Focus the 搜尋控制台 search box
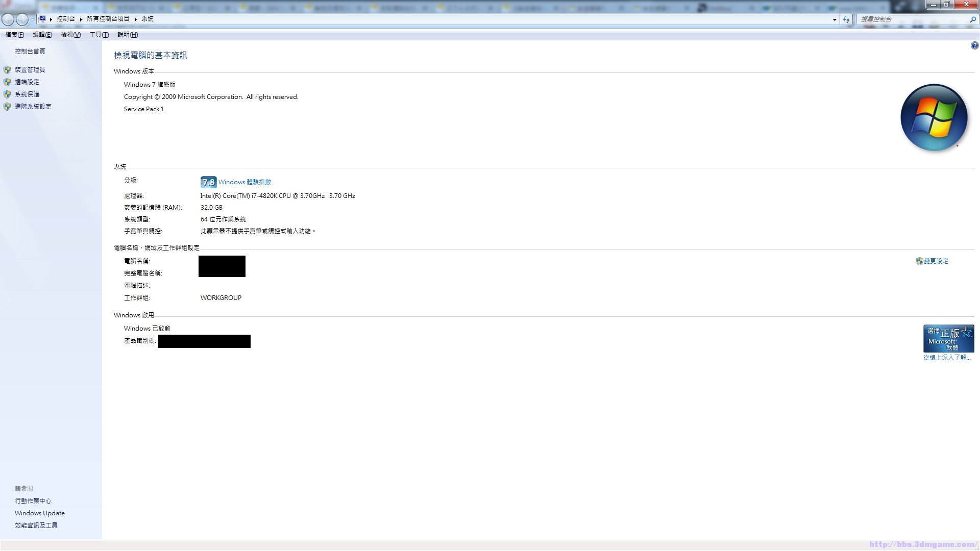Image resolution: width=980 pixels, height=551 pixels. [912, 19]
